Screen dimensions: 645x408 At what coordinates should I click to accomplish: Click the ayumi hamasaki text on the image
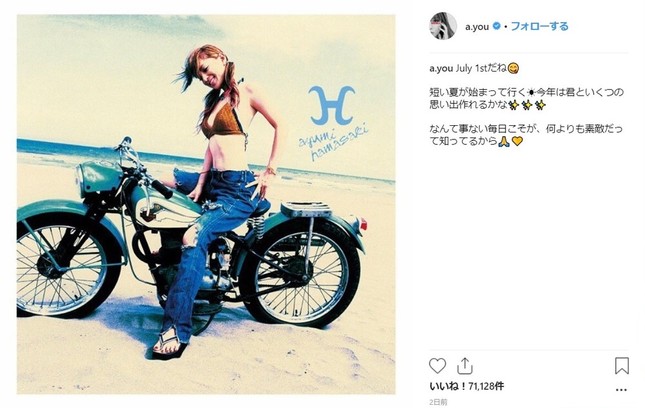coord(333,141)
